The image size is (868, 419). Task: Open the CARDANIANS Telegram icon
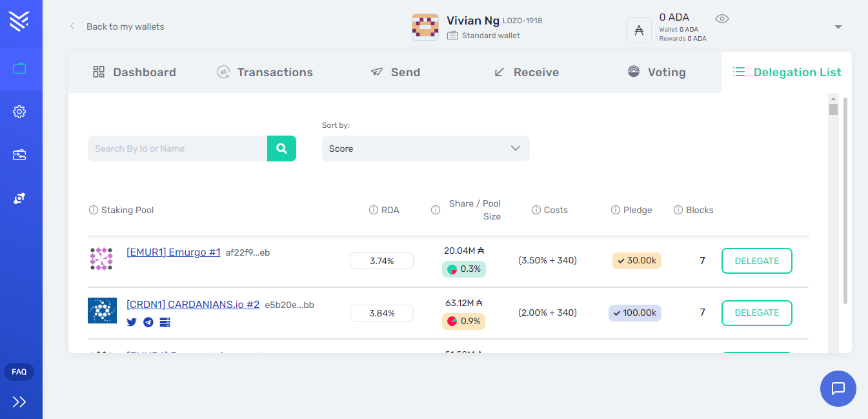[148, 322]
